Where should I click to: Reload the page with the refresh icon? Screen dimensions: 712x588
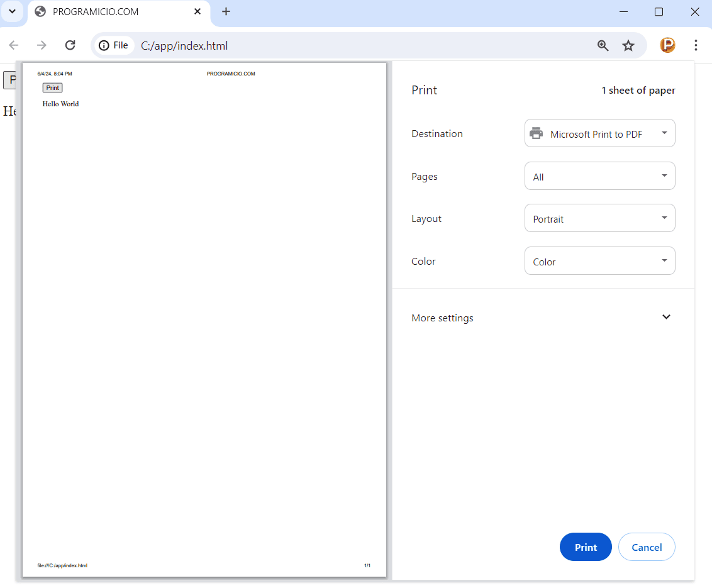click(70, 45)
